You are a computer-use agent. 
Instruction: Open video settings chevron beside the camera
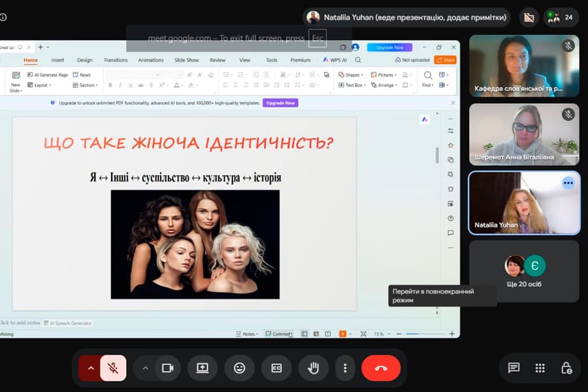tap(145, 368)
